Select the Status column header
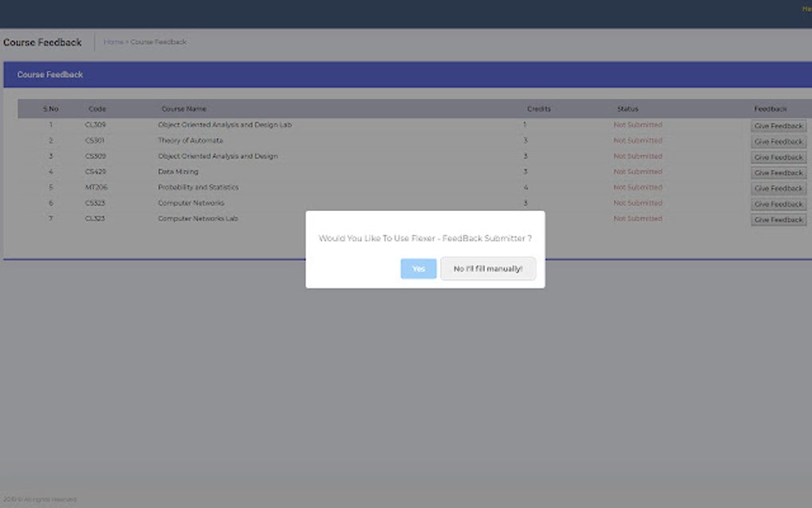 coord(628,109)
